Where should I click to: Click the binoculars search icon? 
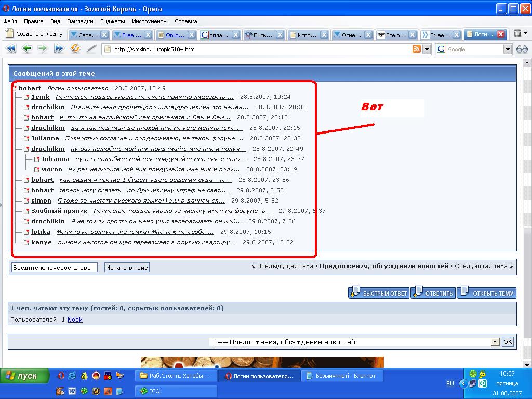click(x=522, y=49)
